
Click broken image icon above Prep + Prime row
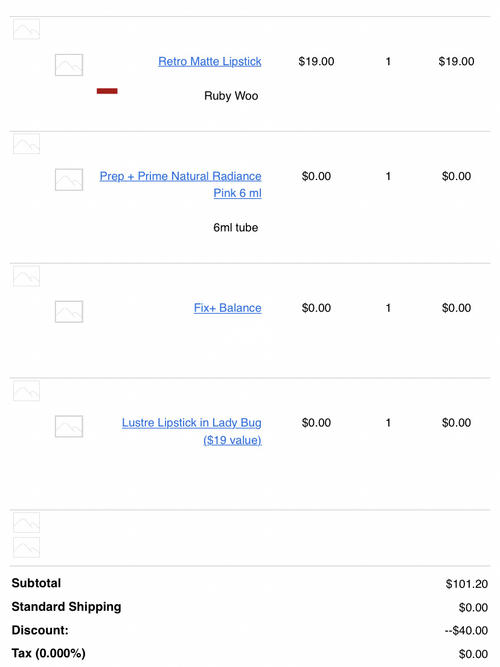pos(26,144)
